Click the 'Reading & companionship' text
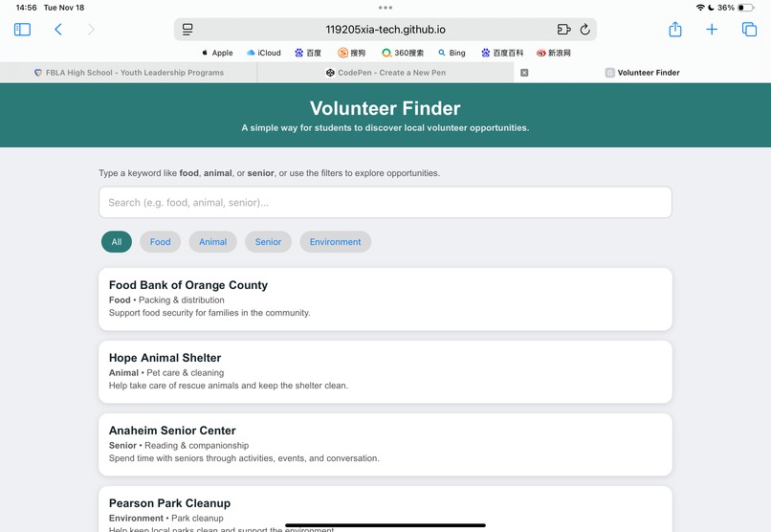The height and width of the screenshot is (532, 771). tap(197, 446)
